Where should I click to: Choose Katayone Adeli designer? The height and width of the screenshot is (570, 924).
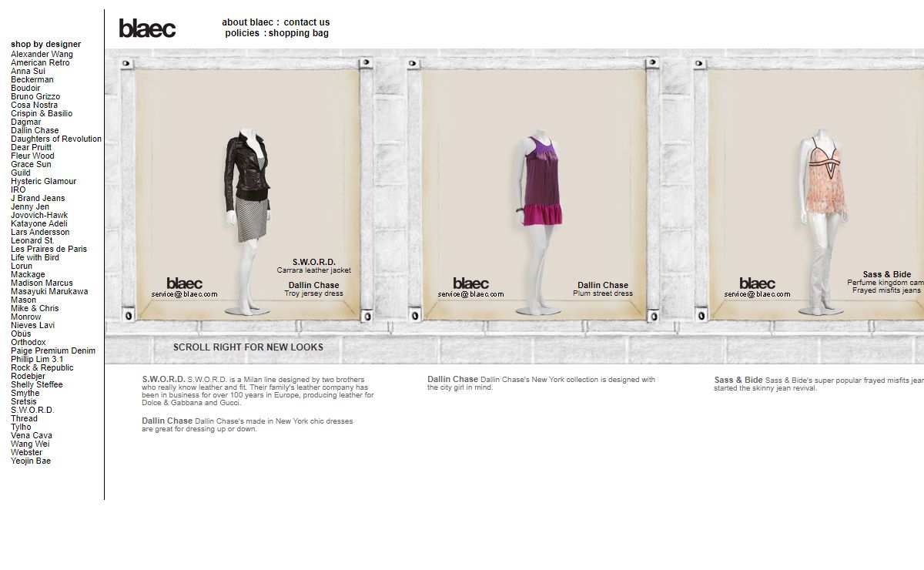(x=39, y=223)
